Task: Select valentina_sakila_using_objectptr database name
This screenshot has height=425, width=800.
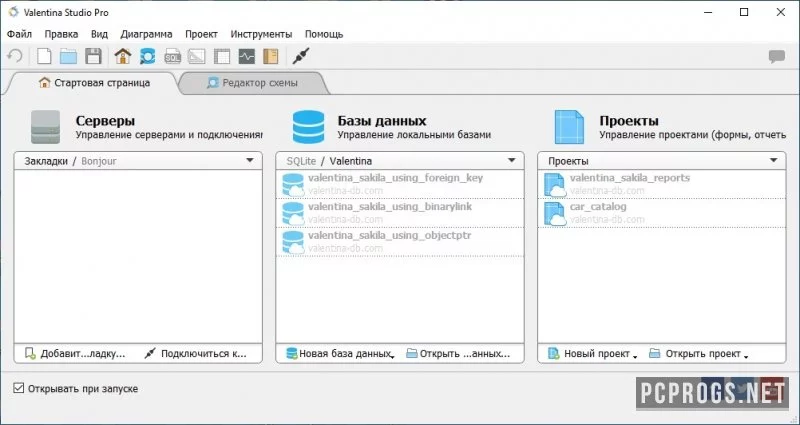Action: 389,235
